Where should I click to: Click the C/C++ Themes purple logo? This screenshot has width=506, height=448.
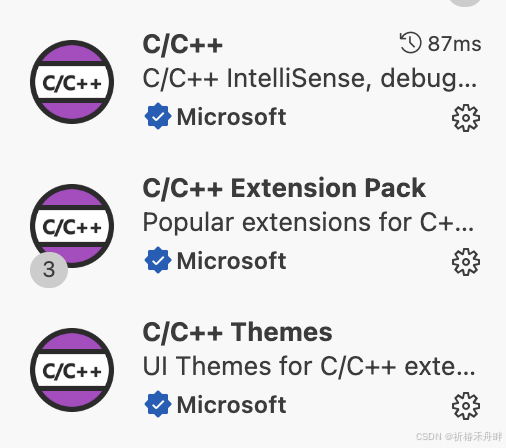pos(72,370)
